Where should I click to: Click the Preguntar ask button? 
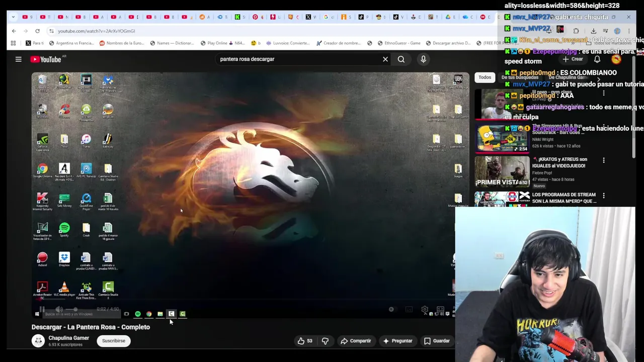tap(397, 341)
